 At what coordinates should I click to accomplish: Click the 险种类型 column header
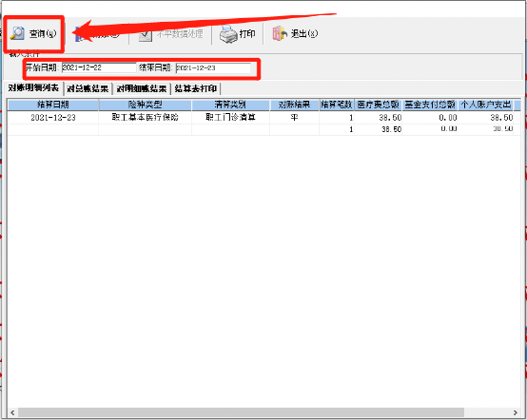(x=146, y=105)
